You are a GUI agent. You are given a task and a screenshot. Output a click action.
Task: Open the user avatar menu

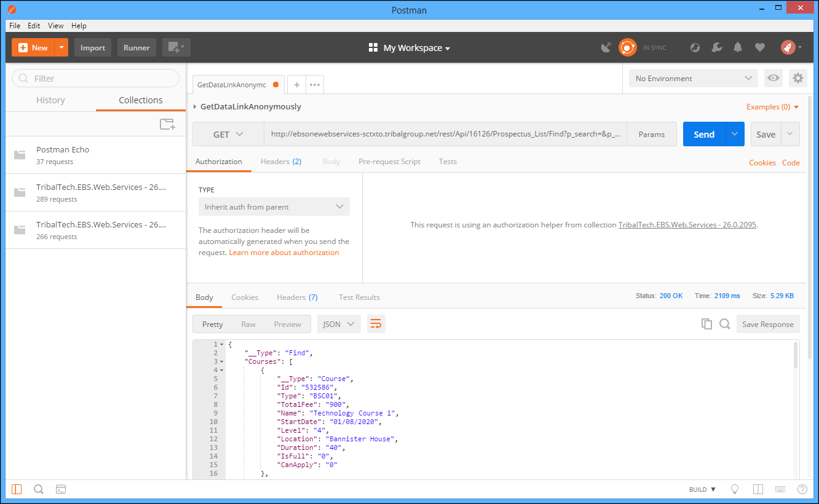(x=791, y=47)
